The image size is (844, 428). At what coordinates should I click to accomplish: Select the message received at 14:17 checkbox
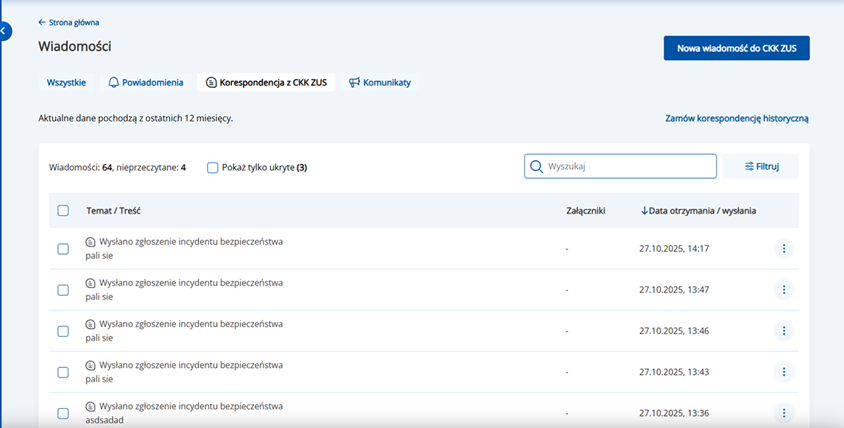point(63,249)
